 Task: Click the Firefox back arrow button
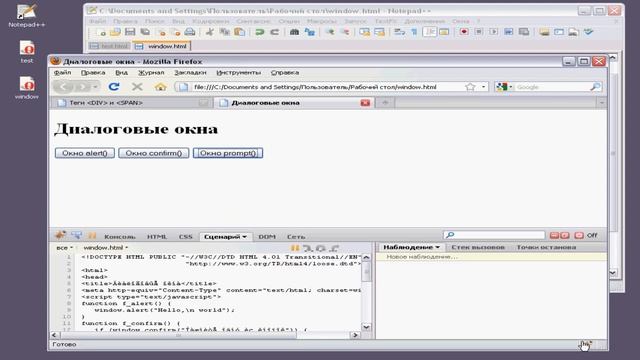coord(64,87)
